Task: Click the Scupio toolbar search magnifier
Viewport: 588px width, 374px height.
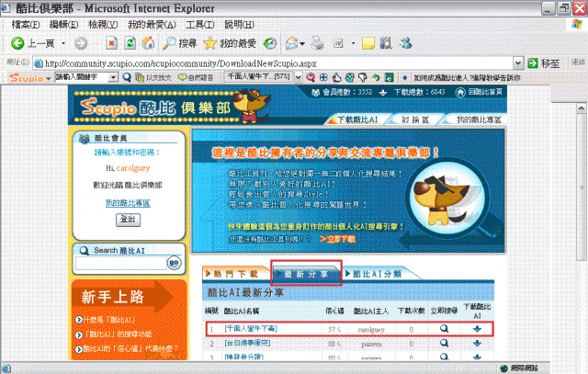Action: (127, 77)
